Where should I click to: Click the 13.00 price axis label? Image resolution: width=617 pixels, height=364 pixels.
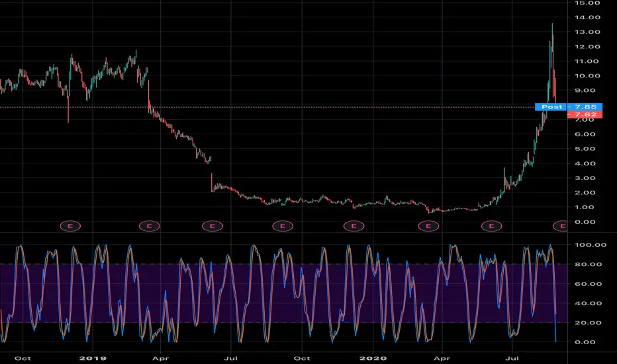[587, 32]
